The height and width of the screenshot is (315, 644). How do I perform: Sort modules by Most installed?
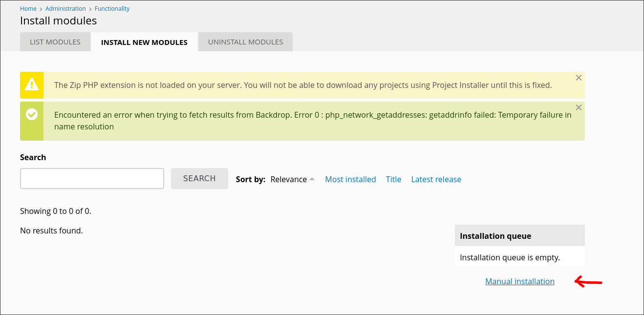[350, 179]
